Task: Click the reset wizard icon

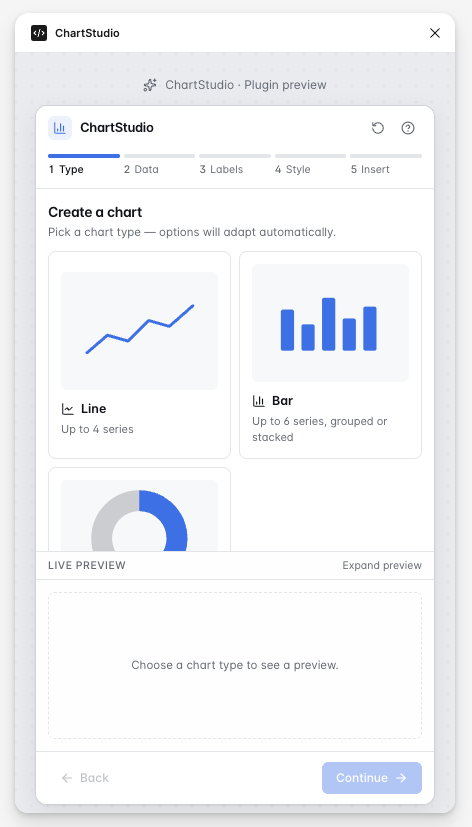Action: tap(378, 128)
